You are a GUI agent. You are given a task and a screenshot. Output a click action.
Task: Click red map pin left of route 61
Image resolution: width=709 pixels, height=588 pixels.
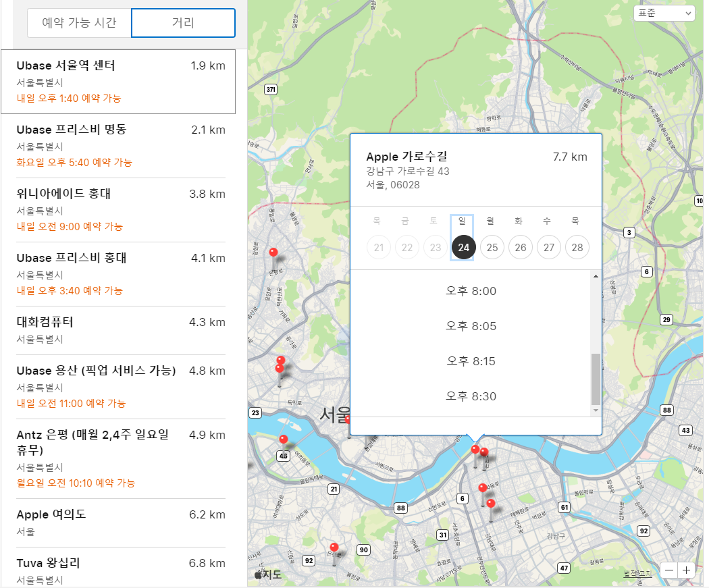coord(491,503)
